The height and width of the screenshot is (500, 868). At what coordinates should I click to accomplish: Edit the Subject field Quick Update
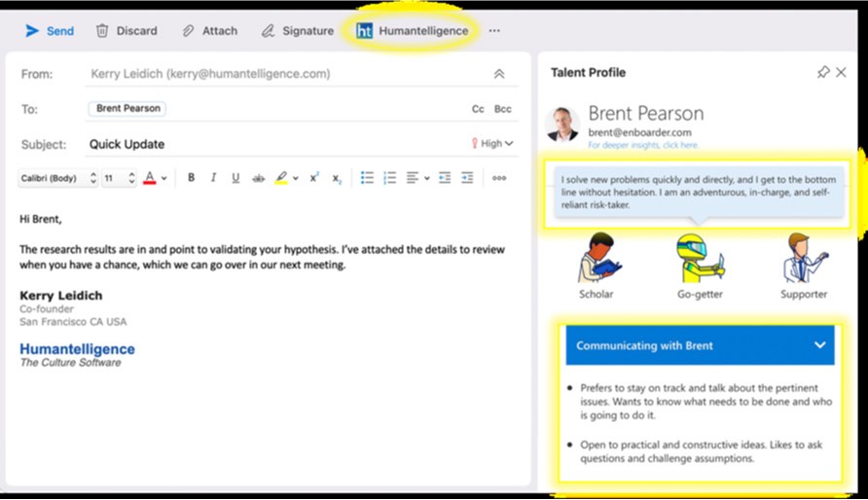(x=127, y=144)
